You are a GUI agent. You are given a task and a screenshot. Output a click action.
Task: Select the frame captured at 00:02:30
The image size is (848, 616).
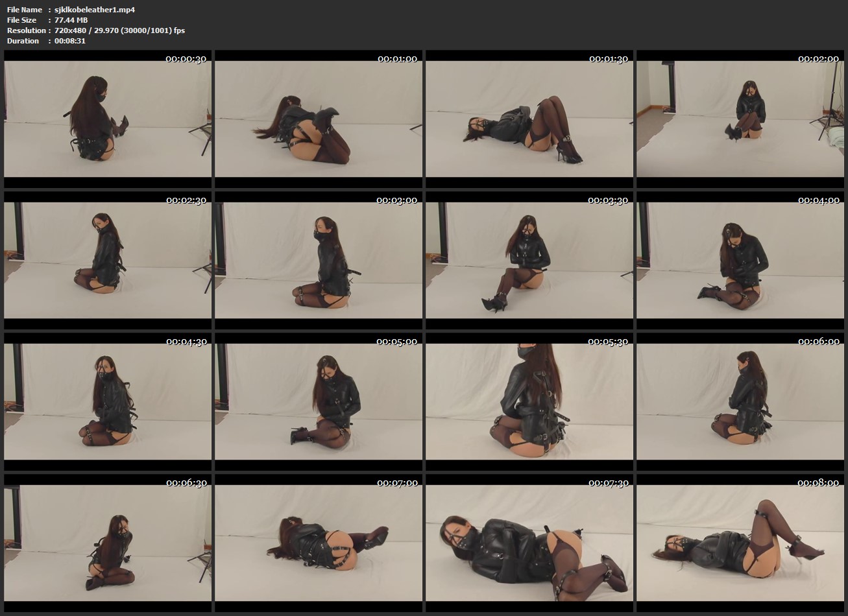108,261
